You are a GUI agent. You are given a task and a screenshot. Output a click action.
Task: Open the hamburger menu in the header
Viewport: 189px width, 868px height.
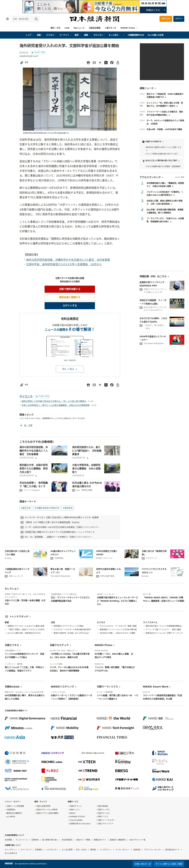click(7, 19)
